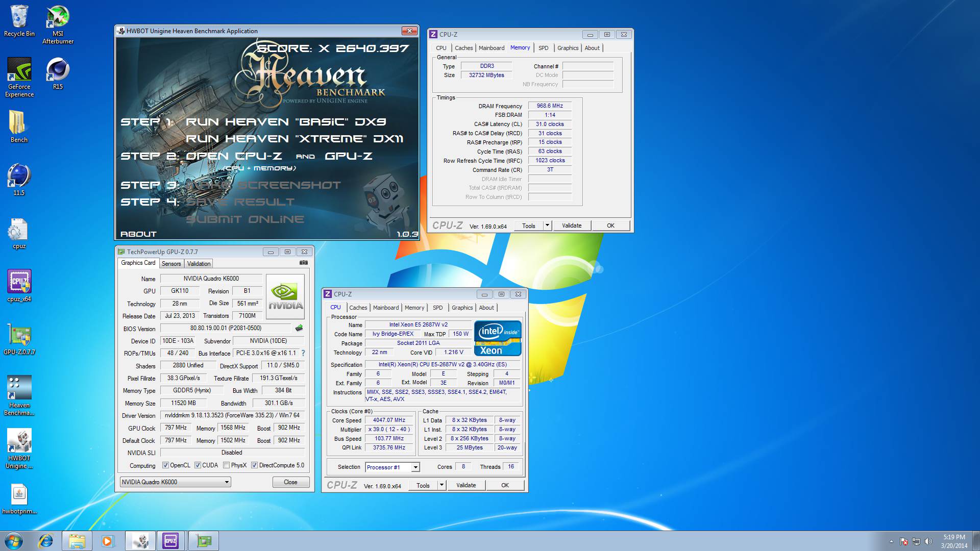The width and height of the screenshot is (980, 551).
Task: Expand Tools arrow in CPU-Z CPU window
Action: 442,485
